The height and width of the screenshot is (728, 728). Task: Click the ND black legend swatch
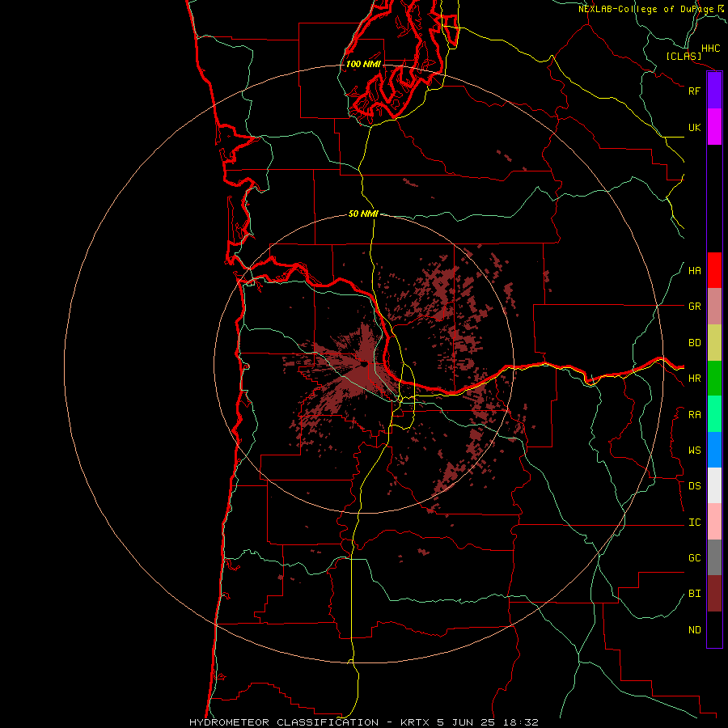tap(714, 629)
